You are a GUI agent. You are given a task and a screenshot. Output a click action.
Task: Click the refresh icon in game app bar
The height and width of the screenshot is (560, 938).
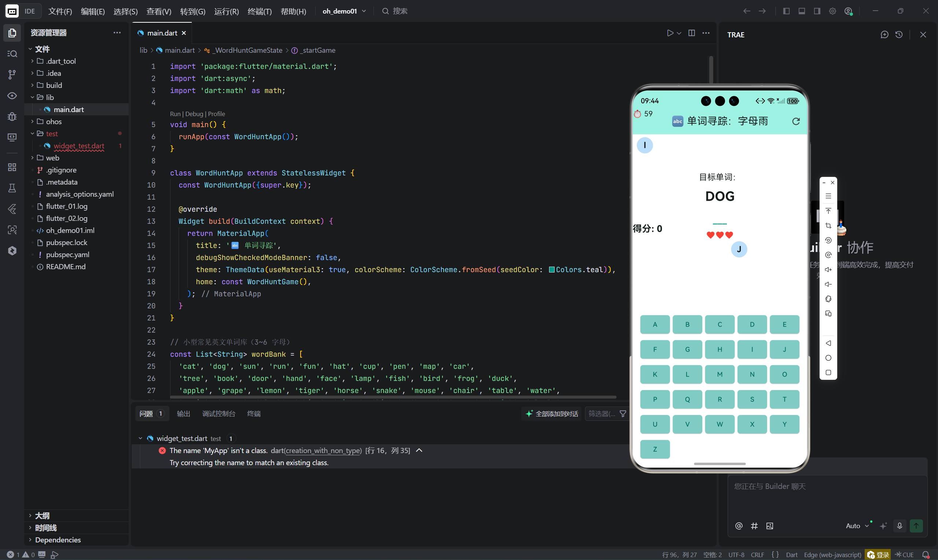coord(796,121)
